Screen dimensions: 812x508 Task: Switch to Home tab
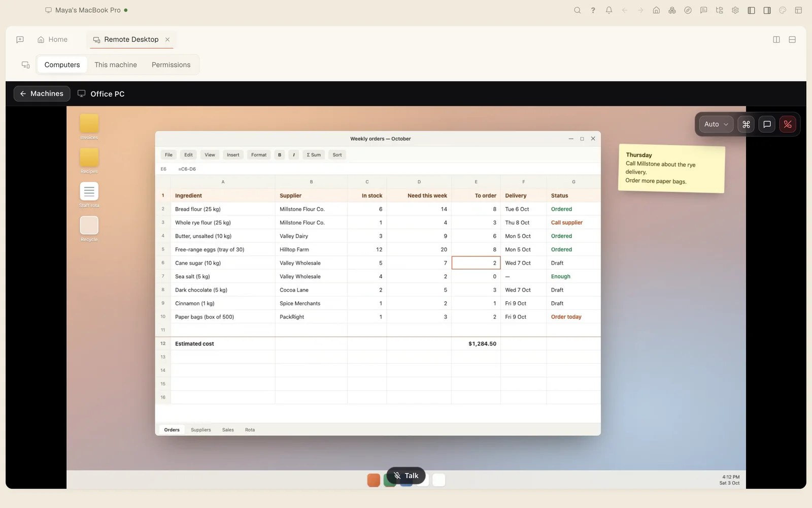[52, 40]
